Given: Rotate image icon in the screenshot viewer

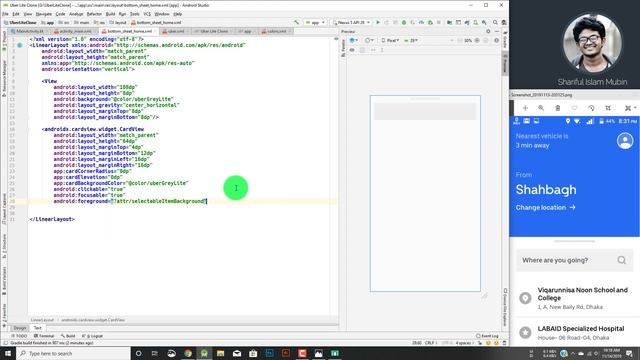Looking at the screenshot, I should (591, 108).
